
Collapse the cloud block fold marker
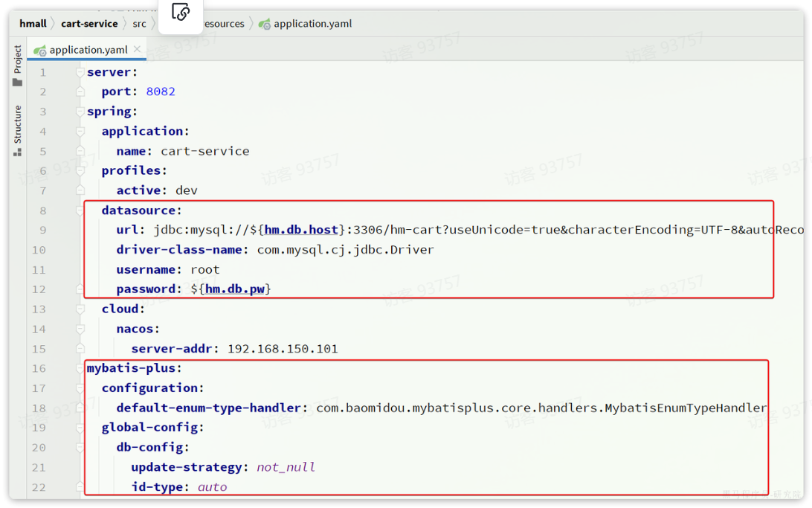(x=80, y=309)
